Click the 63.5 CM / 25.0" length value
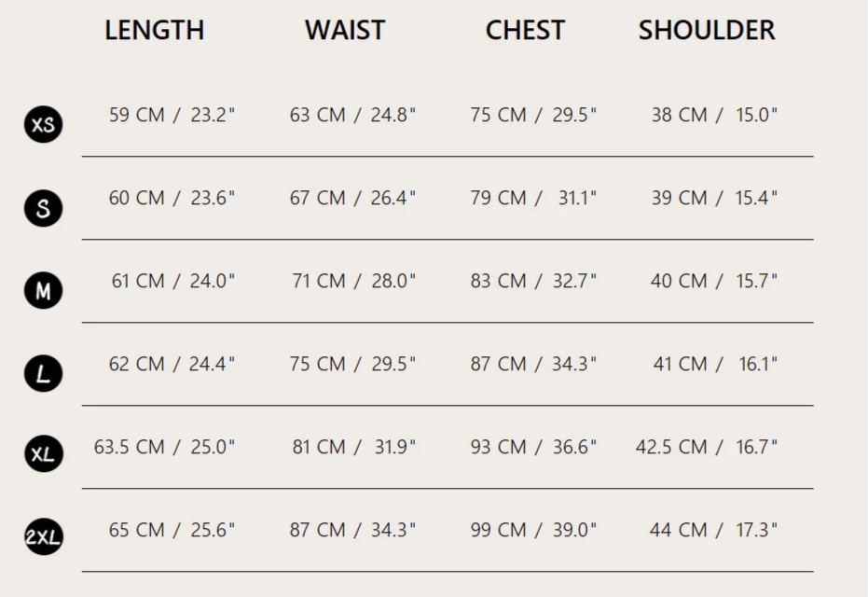The height and width of the screenshot is (597, 868). tap(164, 447)
